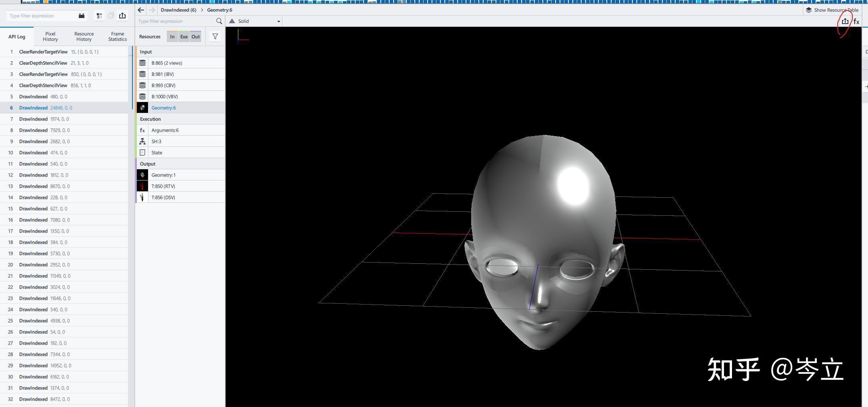Select the T:850 (RTV) output thumbnail

pos(142,186)
